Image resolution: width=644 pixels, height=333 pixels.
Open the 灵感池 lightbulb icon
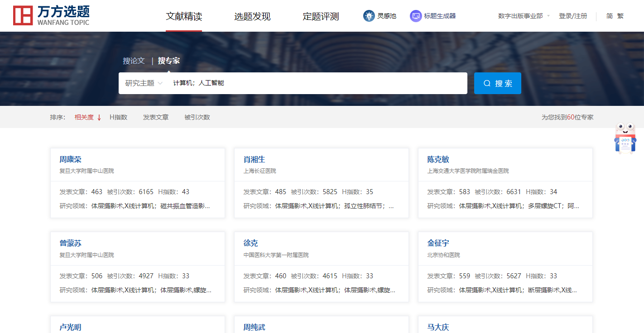369,16
